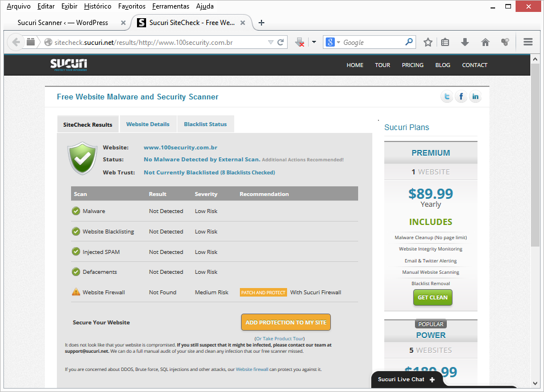The image size is (544, 392).
Task: Share on Facebook icon
Action: pos(461,97)
